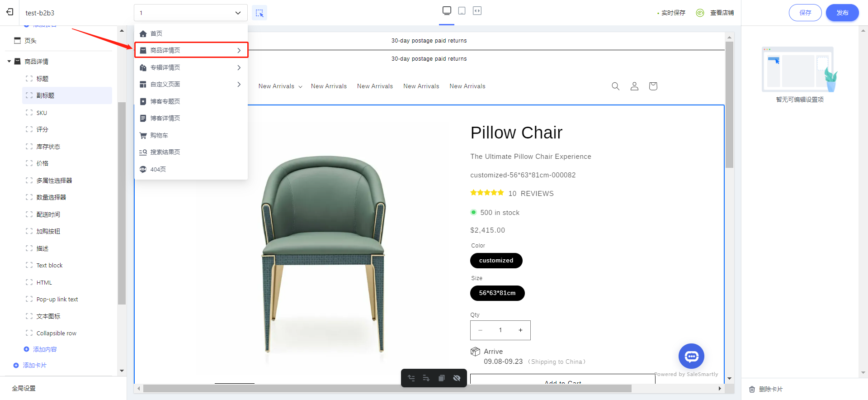The width and height of the screenshot is (868, 400).
Task: Open New Arrivals menu with chevron
Action: click(280, 86)
